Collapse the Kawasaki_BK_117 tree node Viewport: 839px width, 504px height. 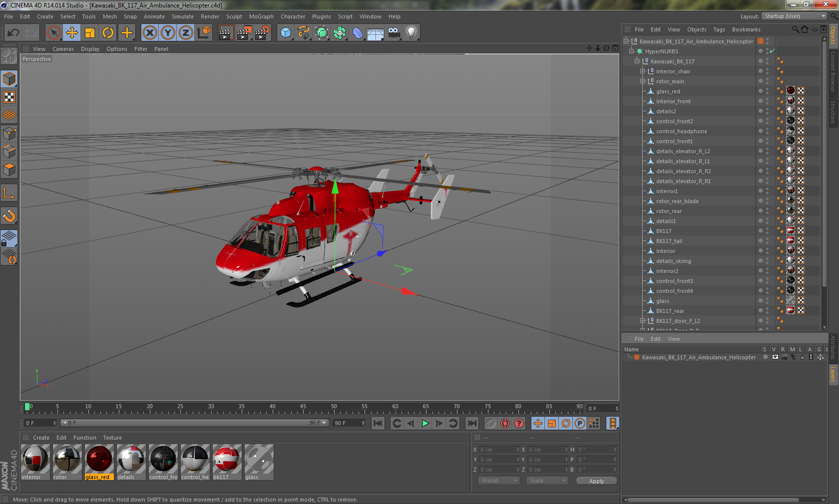(637, 61)
